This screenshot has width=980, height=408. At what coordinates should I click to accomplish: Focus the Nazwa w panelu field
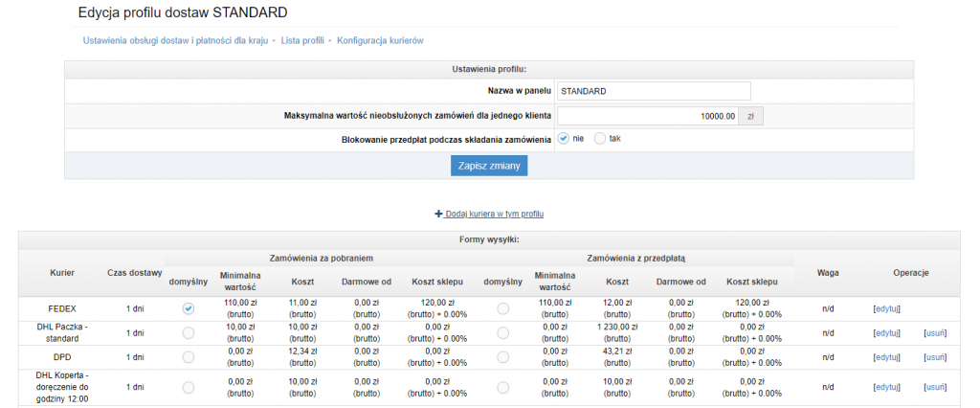pyautogui.click(x=653, y=91)
